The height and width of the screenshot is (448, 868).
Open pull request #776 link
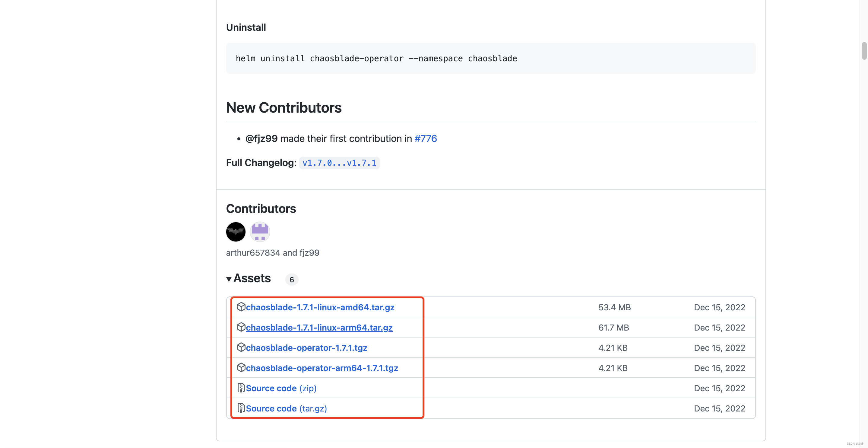(x=426, y=139)
